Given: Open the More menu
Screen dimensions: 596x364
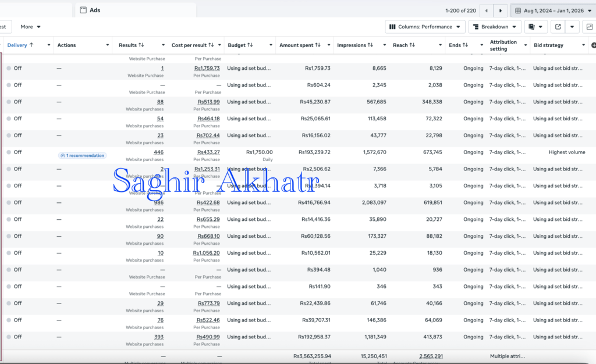Looking at the screenshot, I should (x=30, y=27).
